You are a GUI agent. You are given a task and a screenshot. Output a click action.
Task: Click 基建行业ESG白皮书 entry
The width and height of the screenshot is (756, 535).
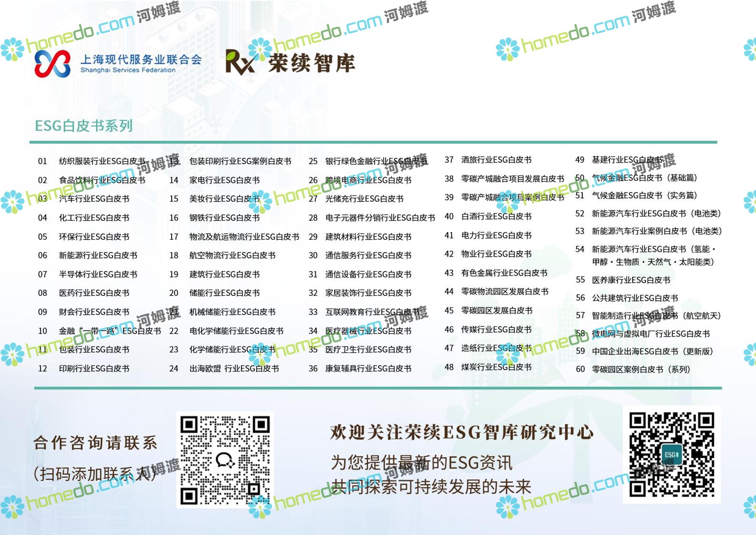(627, 160)
